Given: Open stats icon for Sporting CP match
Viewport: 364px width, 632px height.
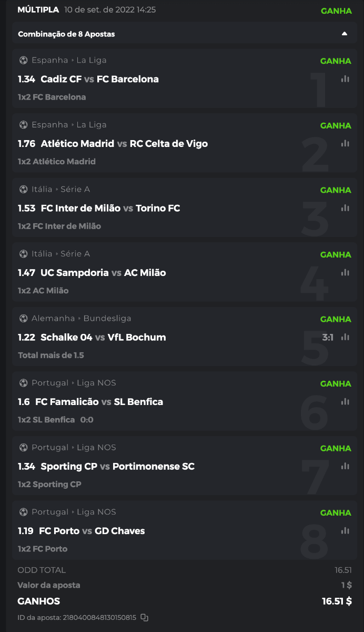Looking at the screenshot, I should [345, 466].
